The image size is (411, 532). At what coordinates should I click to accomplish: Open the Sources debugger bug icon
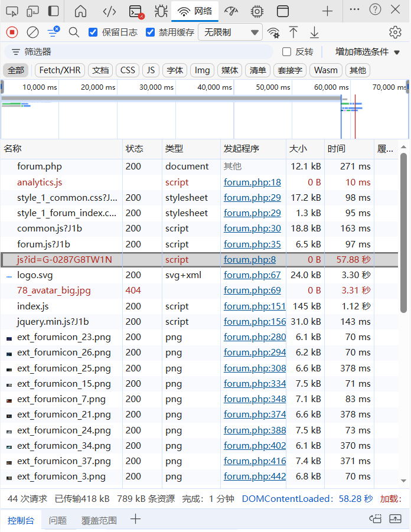[161, 11]
